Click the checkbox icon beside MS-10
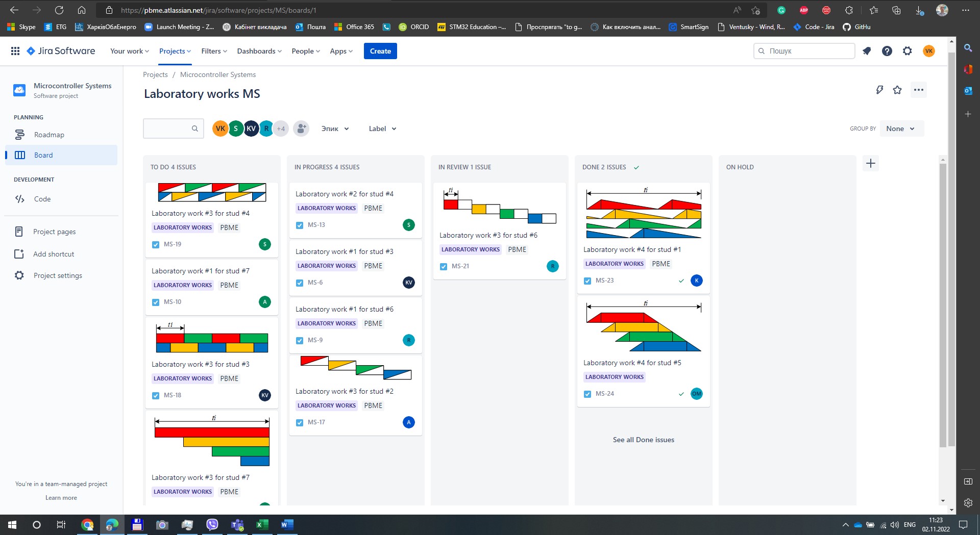The width and height of the screenshot is (980, 535). tap(156, 302)
